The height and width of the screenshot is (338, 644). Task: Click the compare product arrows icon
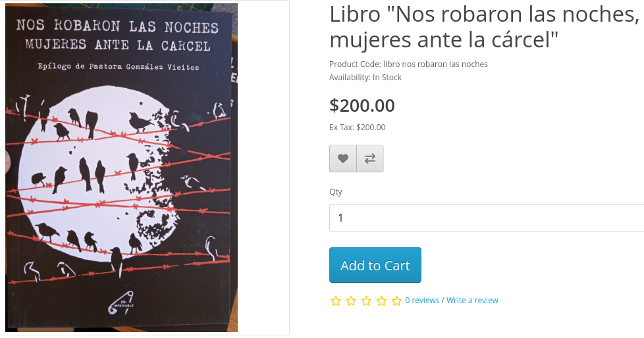point(370,158)
